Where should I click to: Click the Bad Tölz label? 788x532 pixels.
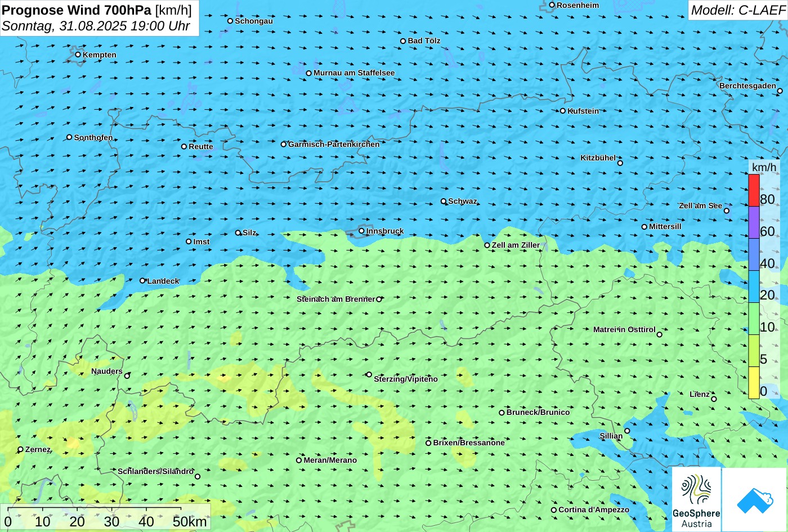click(x=424, y=41)
